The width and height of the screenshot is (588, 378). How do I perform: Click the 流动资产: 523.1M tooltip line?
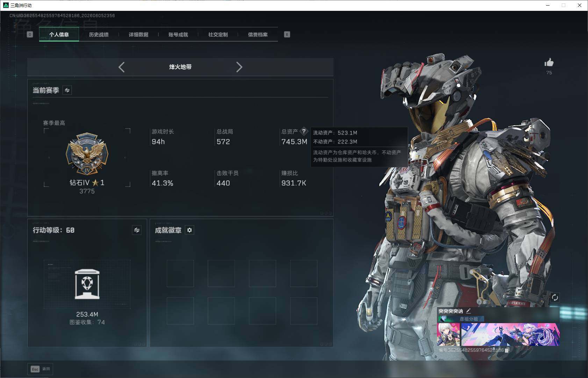(335, 133)
